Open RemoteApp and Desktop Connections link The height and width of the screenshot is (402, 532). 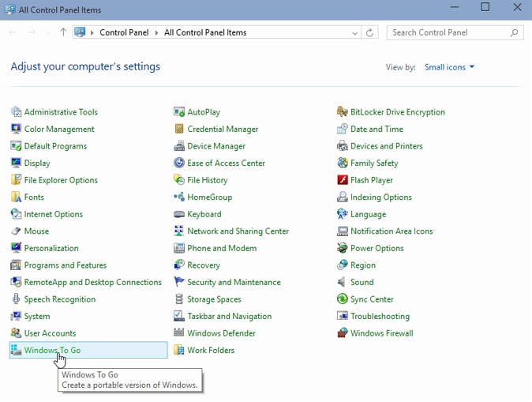pyautogui.click(x=92, y=282)
